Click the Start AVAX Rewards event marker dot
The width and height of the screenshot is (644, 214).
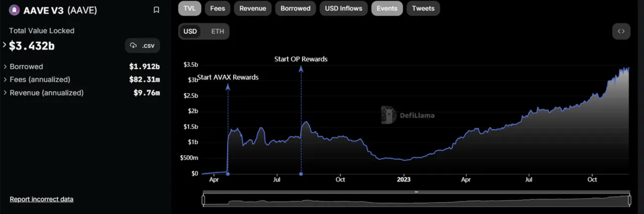pyautogui.click(x=228, y=174)
